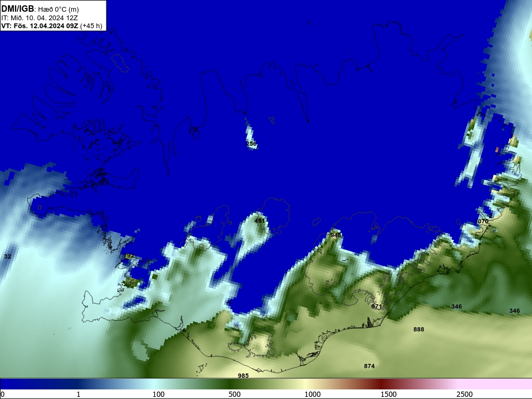Click the 1000 label on the color scale
This screenshot has height=399, width=532.
(312, 394)
